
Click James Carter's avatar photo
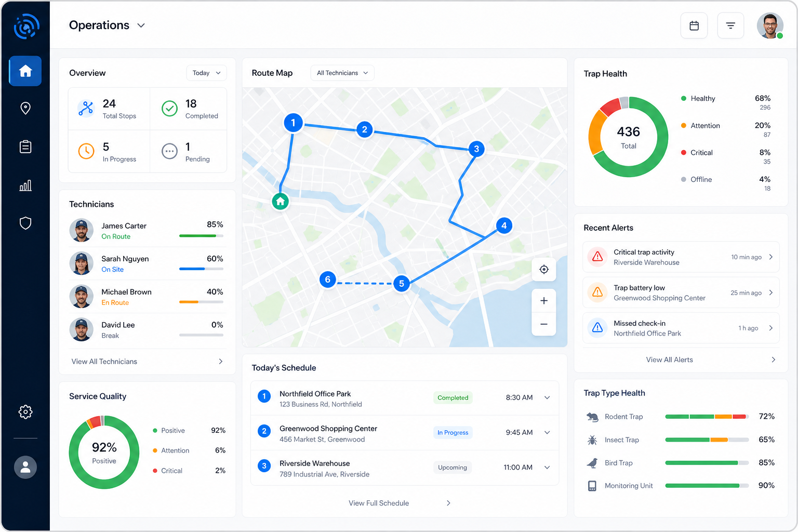81,230
